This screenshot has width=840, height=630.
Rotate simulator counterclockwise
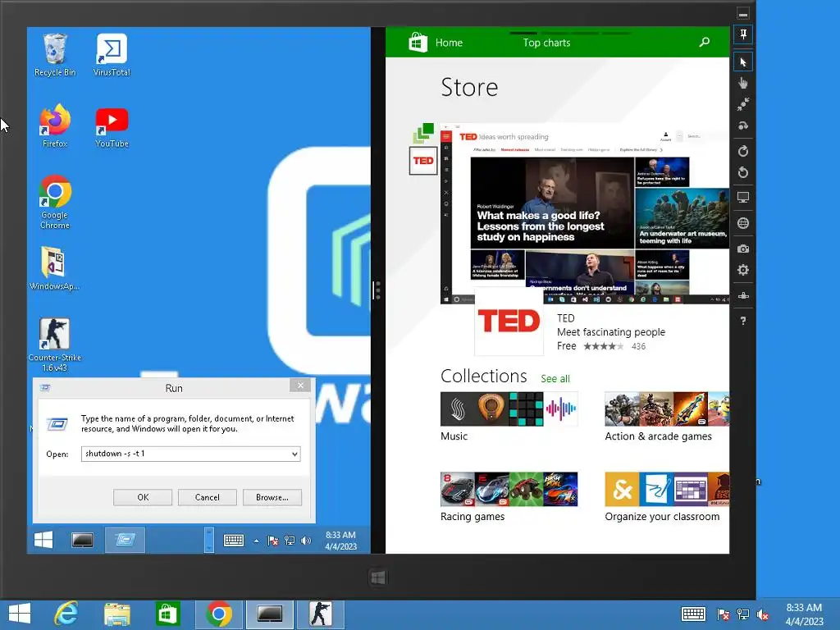click(x=743, y=172)
